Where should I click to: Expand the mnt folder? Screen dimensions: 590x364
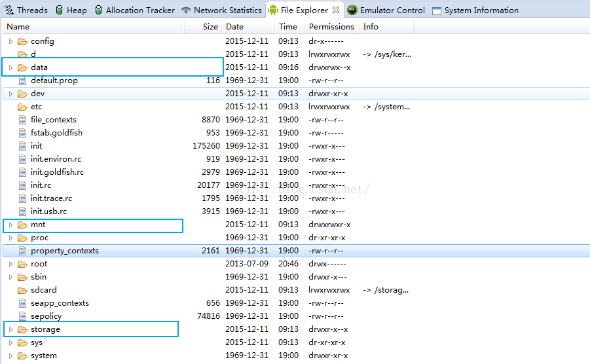pos(10,225)
